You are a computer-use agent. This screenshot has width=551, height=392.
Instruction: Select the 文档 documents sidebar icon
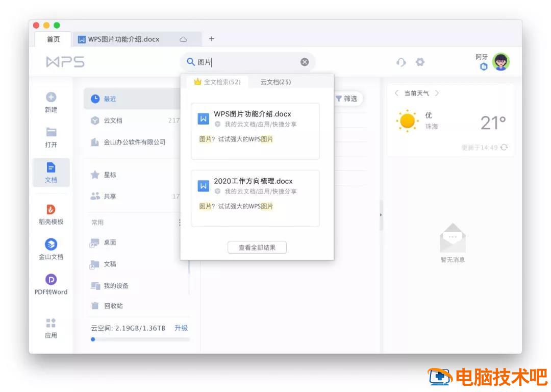[51, 167]
